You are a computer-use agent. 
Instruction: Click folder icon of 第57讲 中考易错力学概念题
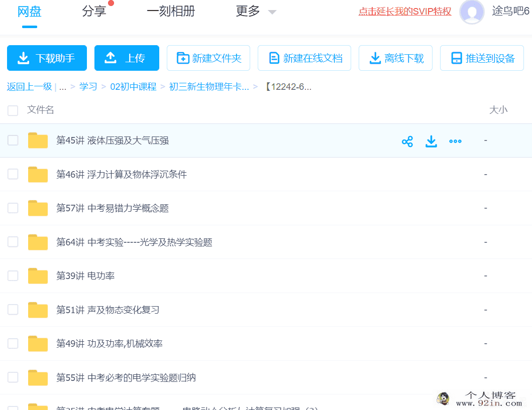(x=38, y=208)
